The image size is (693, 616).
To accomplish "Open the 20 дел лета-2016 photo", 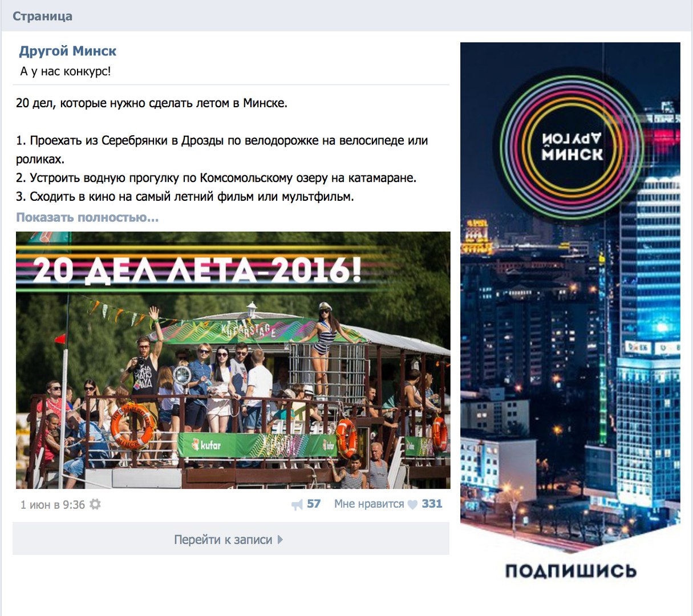I will tap(233, 360).
